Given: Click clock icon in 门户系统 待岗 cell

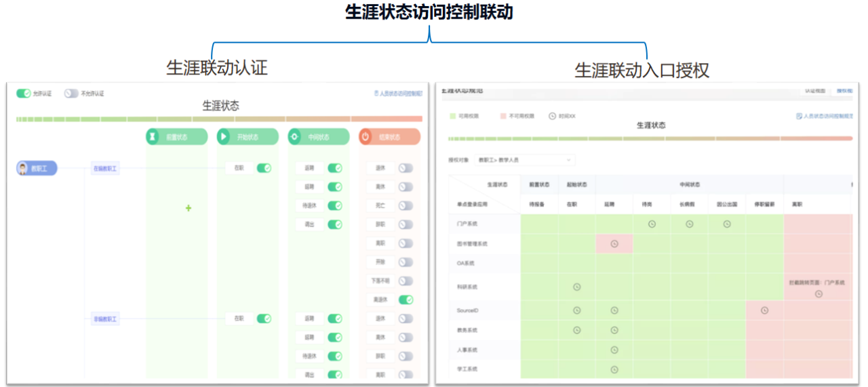Looking at the screenshot, I should coord(652,224).
